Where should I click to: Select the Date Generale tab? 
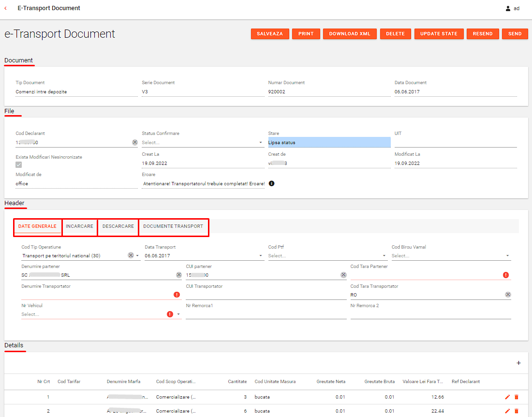pos(37,226)
